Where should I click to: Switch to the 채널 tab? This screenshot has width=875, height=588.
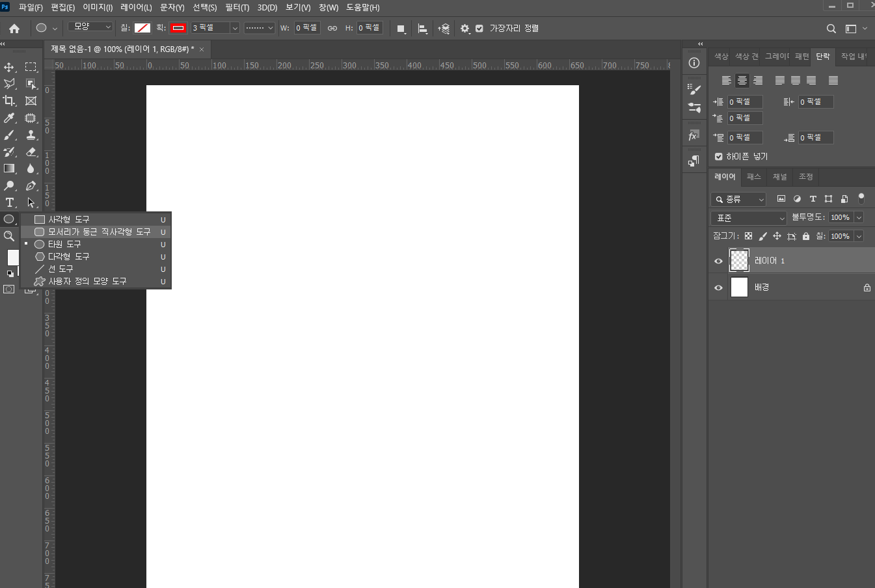pyautogui.click(x=779, y=177)
